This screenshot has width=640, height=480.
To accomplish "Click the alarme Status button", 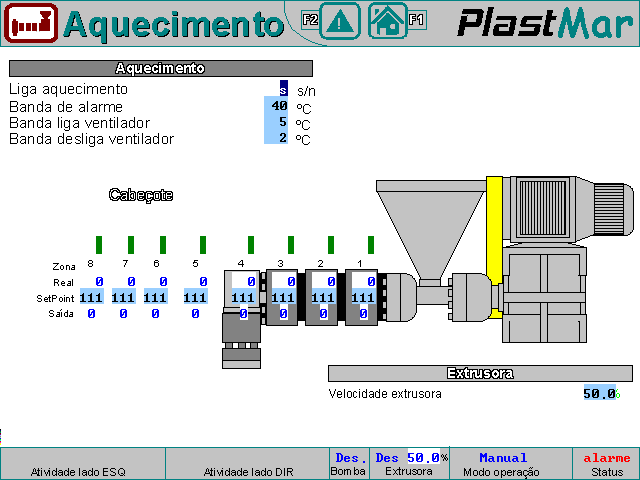I will [606, 464].
